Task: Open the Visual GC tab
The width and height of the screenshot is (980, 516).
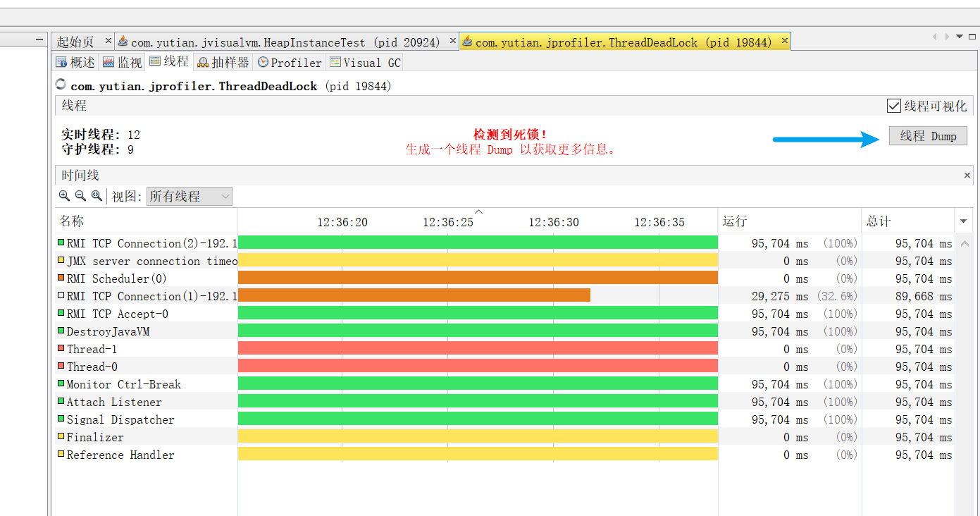Action: (365, 63)
